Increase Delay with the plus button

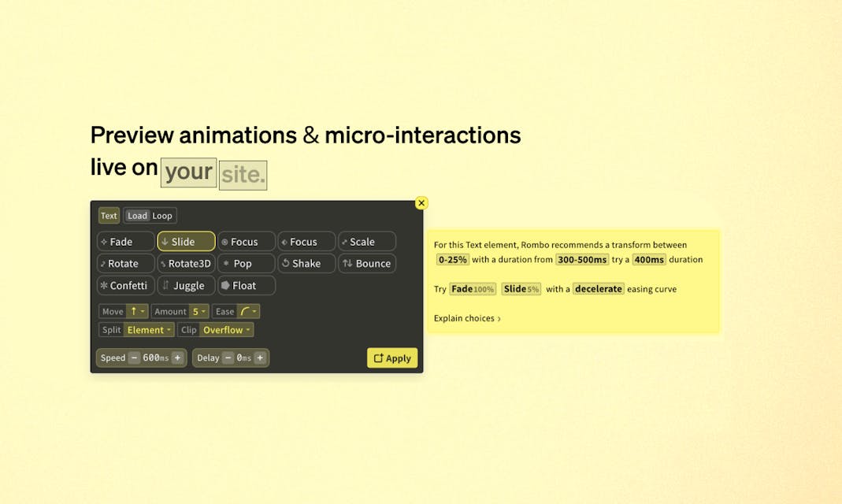(x=260, y=358)
